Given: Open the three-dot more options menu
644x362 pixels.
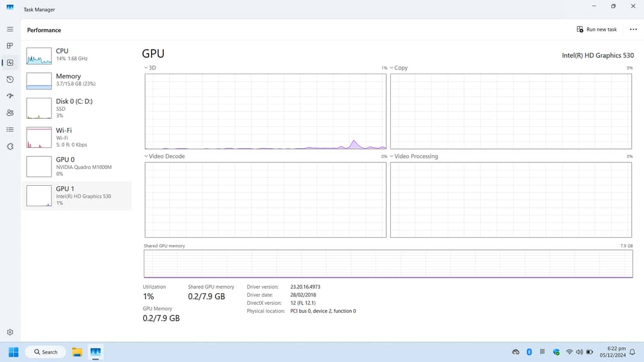Looking at the screenshot, I should (x=633, y=30).
